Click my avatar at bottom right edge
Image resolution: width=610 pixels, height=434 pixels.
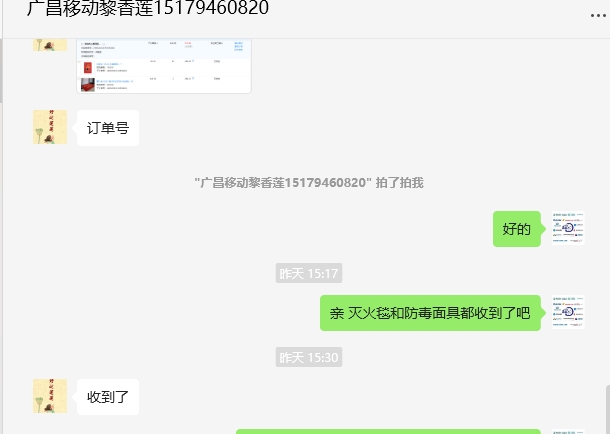click(568, 432)
